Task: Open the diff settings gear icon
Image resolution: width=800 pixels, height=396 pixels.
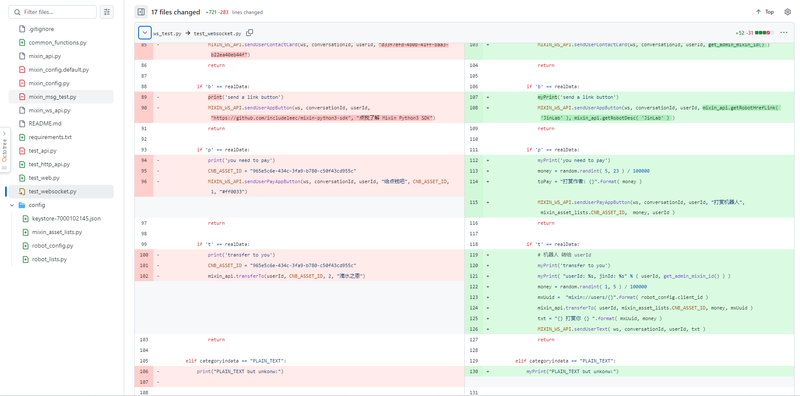Action: tap(787, 12)
